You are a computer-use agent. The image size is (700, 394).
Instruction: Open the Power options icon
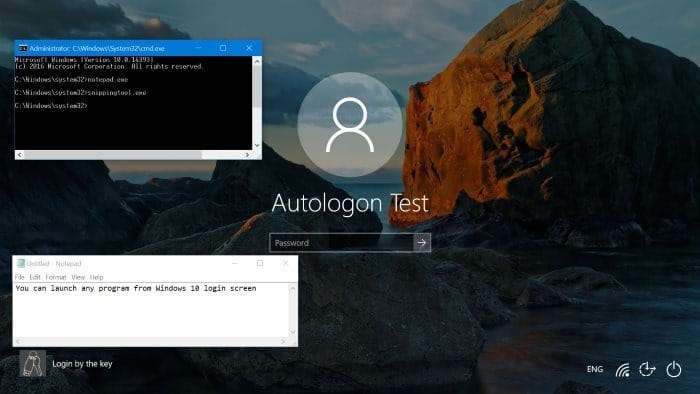point(674,369)
